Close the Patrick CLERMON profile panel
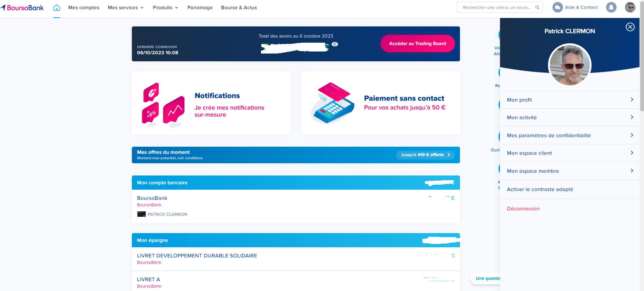Image resolution: width=644 pixels, height=291 pixels. [630, 27]
